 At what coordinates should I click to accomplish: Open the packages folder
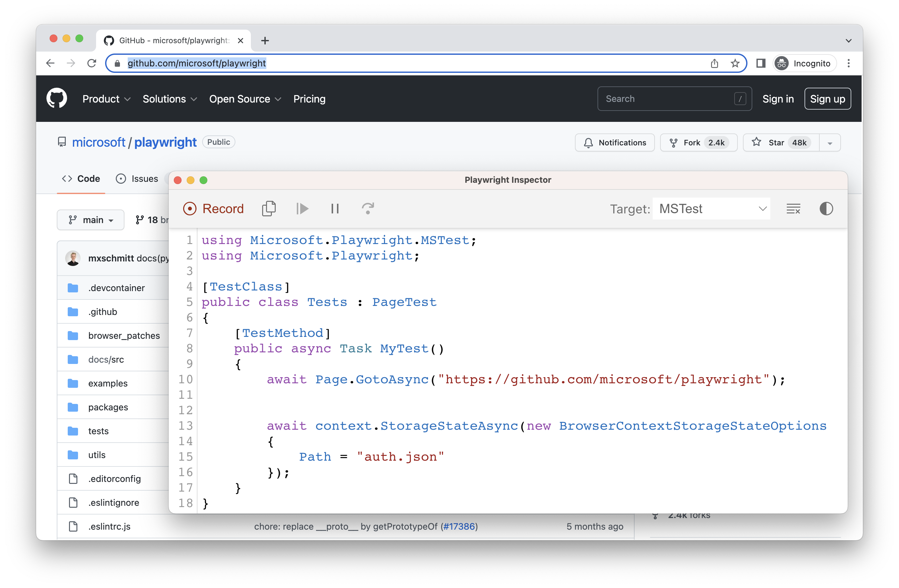click(108, 407)
